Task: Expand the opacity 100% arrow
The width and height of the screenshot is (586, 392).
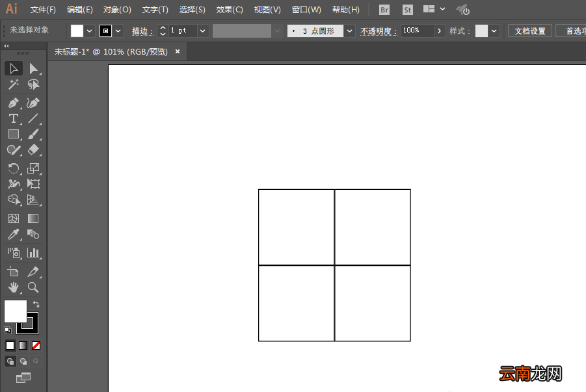Action: pos(440,31)
